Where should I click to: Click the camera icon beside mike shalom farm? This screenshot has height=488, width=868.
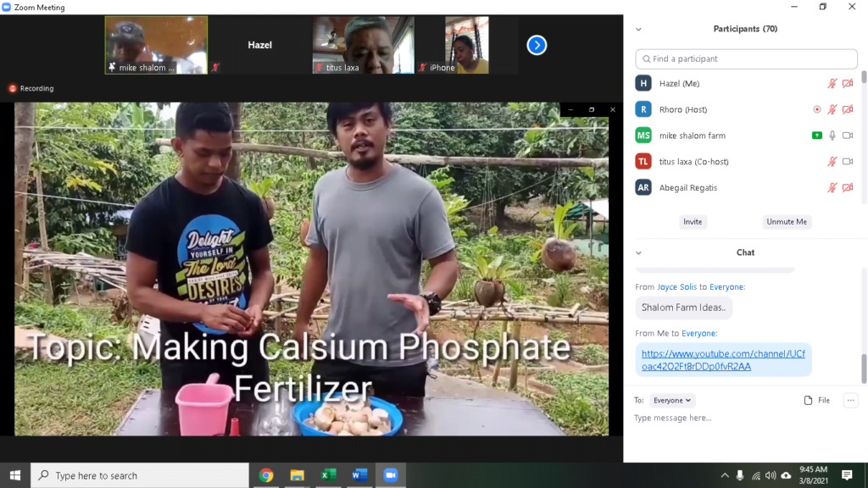847,136
